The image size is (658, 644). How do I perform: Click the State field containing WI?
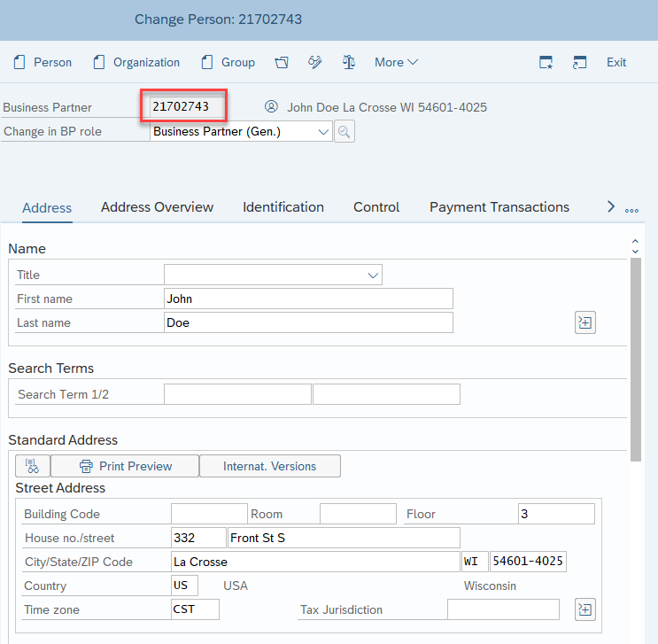tap(475, 562)
